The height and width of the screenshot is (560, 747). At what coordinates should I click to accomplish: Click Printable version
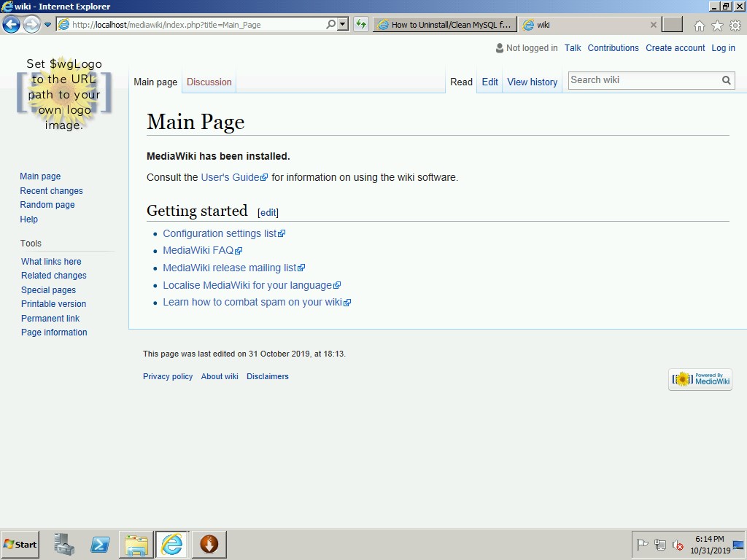click(53, 304)
